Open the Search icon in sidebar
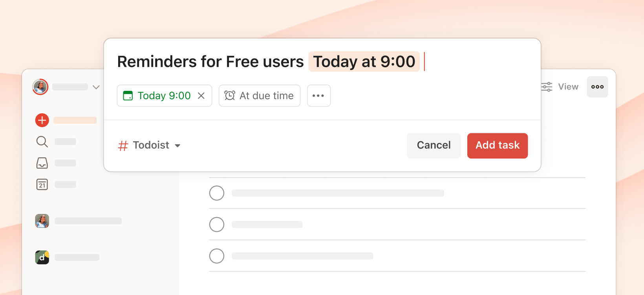Viewport: 644px width, 295px height. pyautogui.click(x=42, y=142)
